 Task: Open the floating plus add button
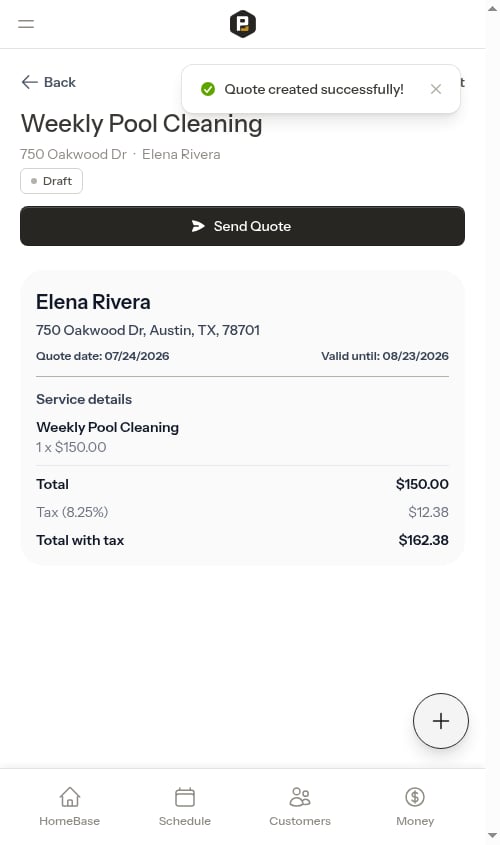coord(441,721)
